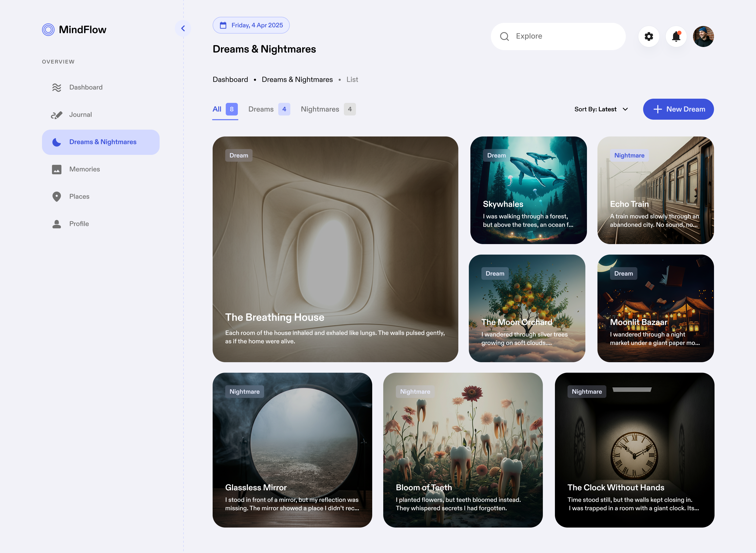
Task: Click the Dream tag on The Breathing House
Action: (x=239, y=156)
